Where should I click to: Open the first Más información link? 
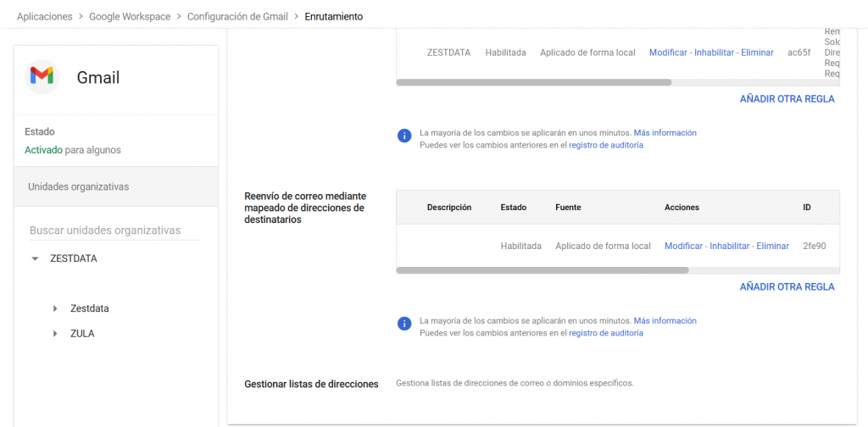coord(665,133)
